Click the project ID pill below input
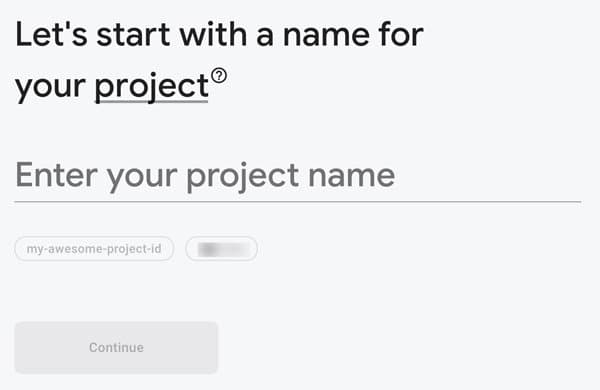 94,249
